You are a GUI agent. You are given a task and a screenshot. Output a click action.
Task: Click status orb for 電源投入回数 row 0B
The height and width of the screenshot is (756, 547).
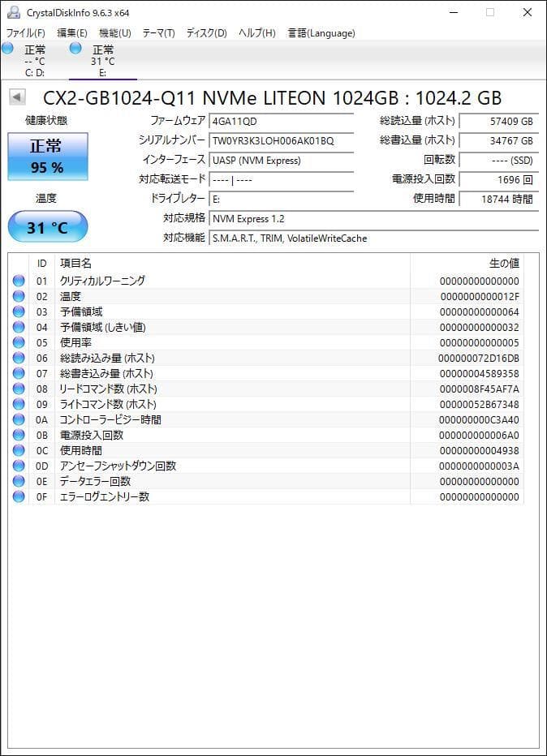19,435
